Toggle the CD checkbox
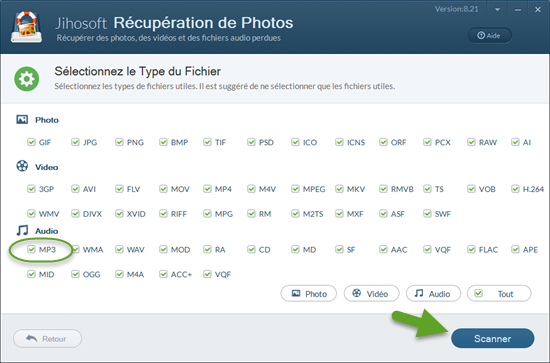The image size is (550, 363). (251, 249)
